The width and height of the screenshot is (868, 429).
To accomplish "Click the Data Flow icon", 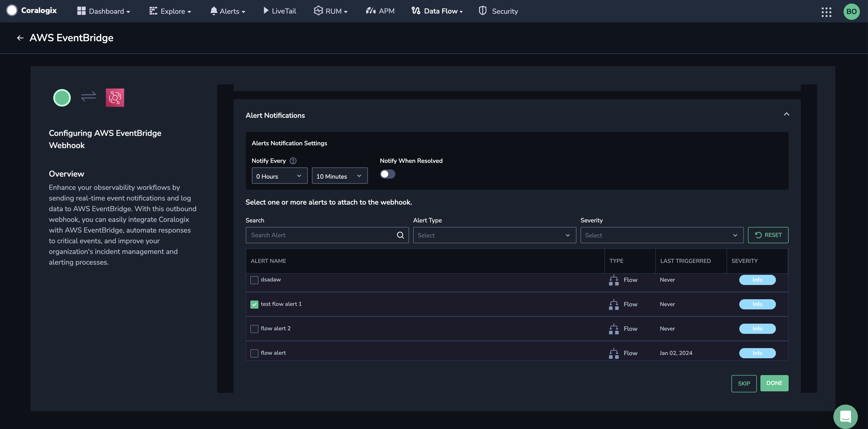I will (x=416, y=11).
